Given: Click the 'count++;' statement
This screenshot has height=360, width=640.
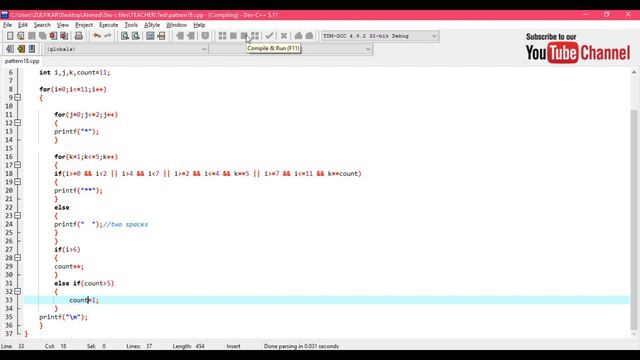Looking at the screenshot, I should [x=69, y=267].
